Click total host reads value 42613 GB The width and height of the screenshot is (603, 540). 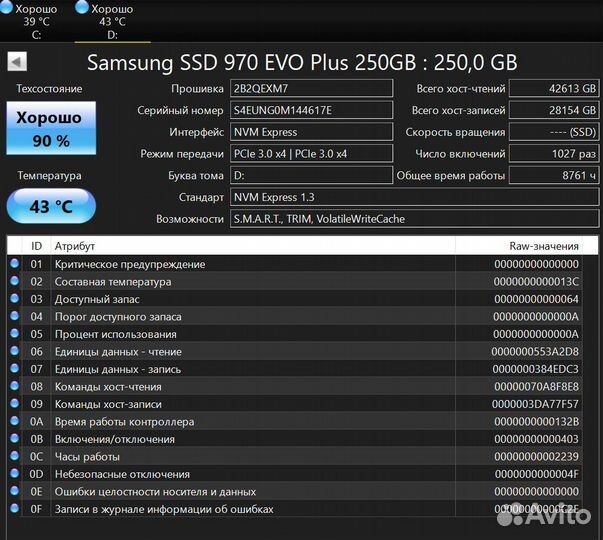point(554,88)
